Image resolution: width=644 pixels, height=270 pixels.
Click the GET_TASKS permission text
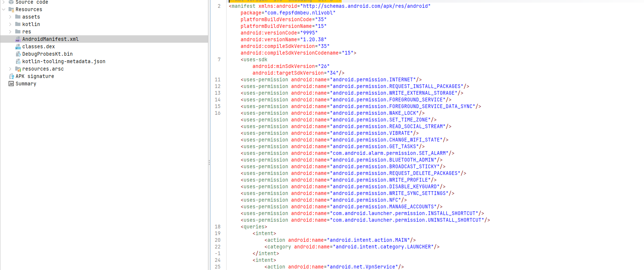[x=403, y=146]
